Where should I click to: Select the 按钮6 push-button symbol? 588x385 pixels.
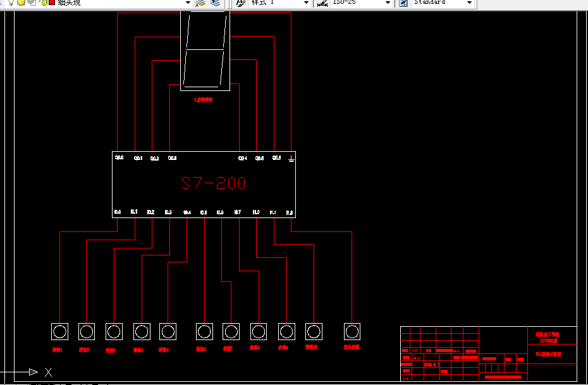204,331
